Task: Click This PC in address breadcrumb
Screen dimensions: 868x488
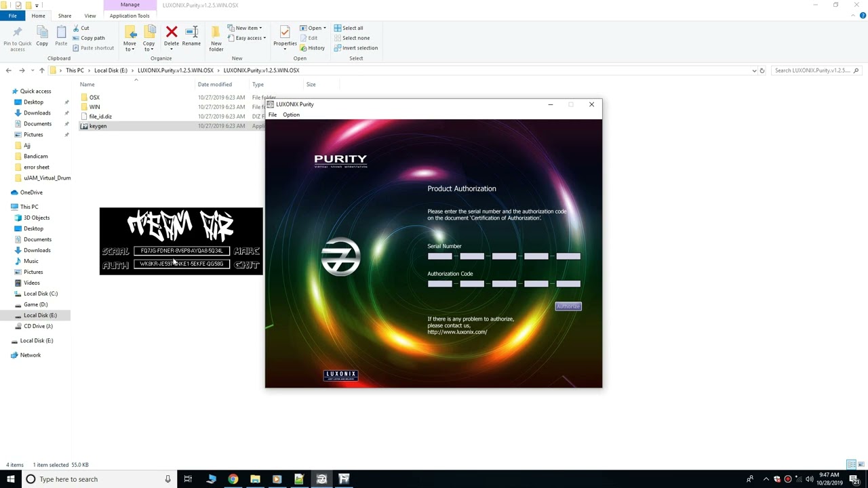Action: coord(75,70)
